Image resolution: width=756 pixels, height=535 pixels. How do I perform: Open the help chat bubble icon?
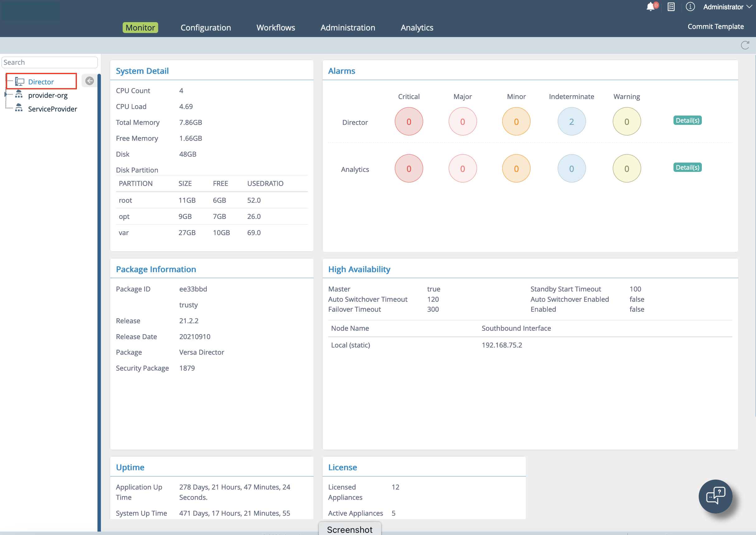tap(716, 496)
